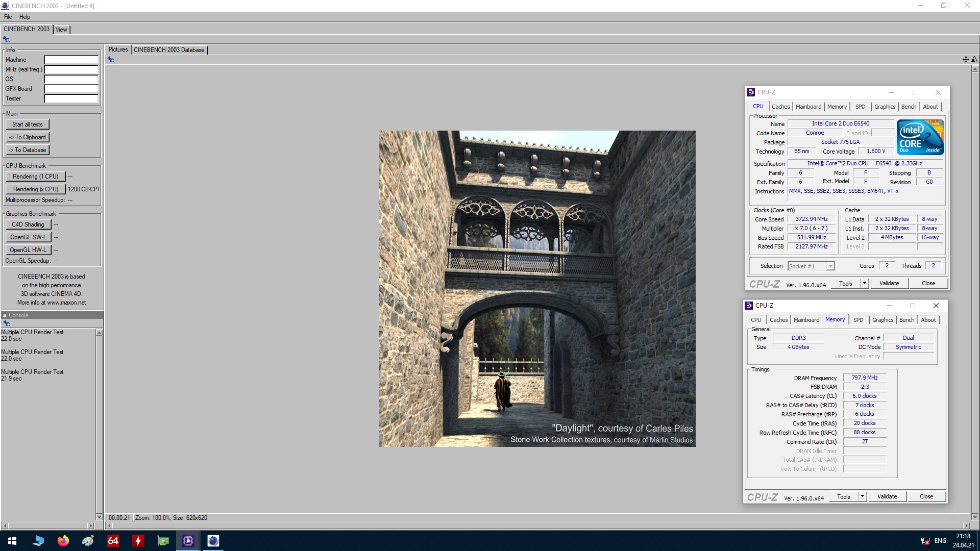Open the Help menu
Image resolution: width=980 pixels, height=551 pixels.
[24, 17]
